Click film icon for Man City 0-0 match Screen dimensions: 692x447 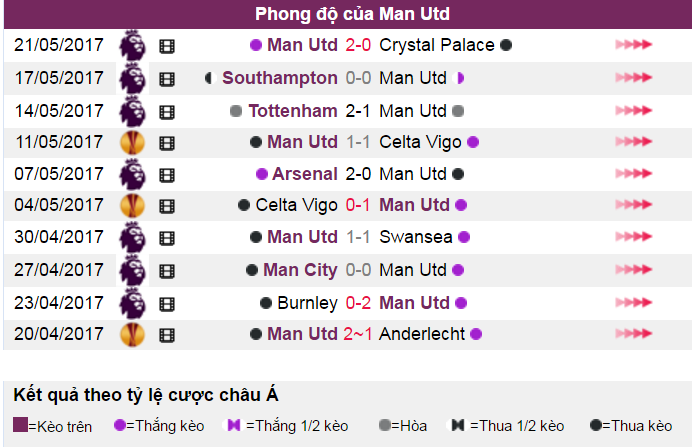167,271
